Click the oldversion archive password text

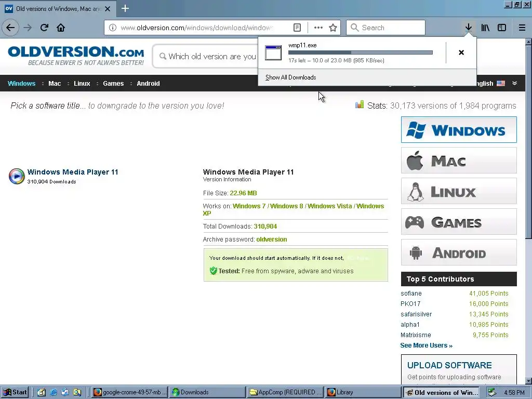coord(271,239)
